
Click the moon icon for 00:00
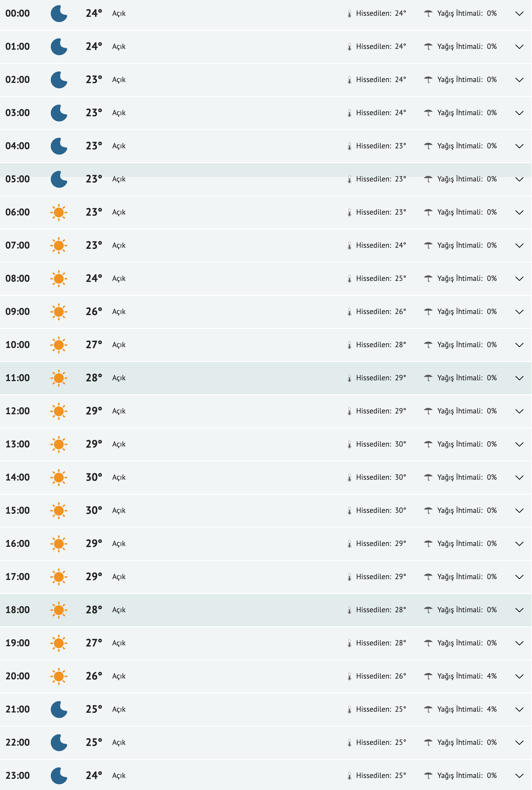[59, 14]
